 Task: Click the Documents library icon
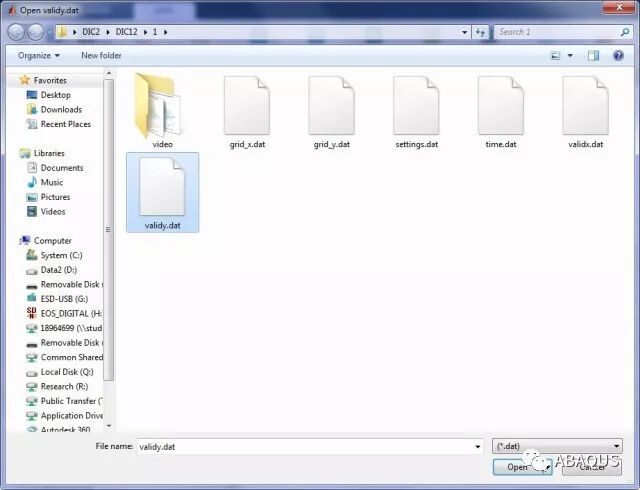click(31, 167)
